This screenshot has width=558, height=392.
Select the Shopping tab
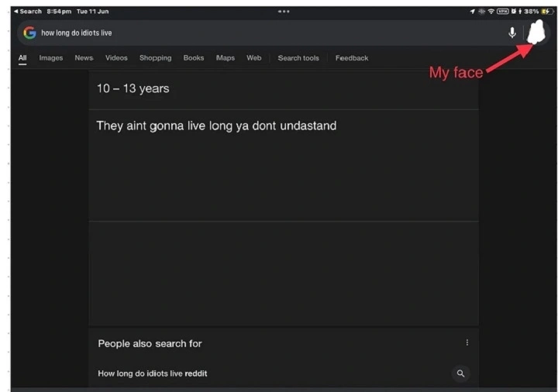coord(155,58)
